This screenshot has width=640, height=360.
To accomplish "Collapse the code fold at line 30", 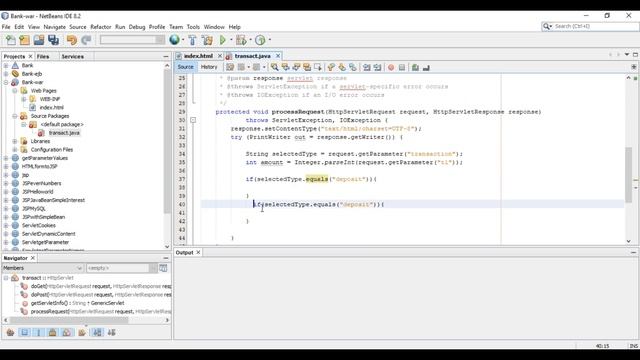I will coord(193,120).
